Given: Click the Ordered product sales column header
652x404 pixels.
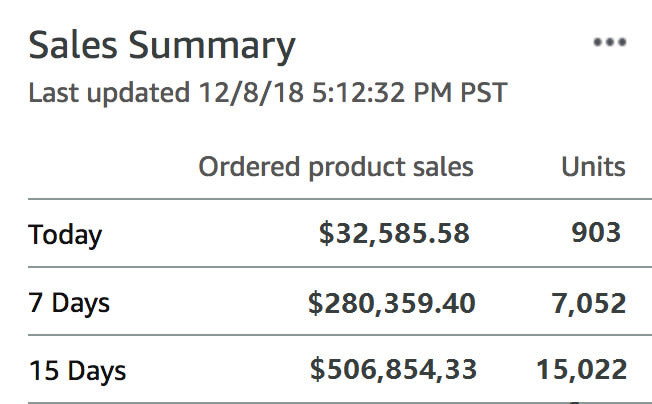Looking at the screenshot, I should tap(336, 167).
